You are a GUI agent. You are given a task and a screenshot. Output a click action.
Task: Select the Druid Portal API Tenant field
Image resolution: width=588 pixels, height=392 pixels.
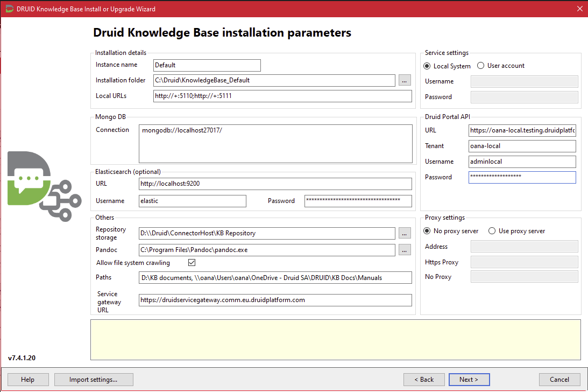point(522,146)
